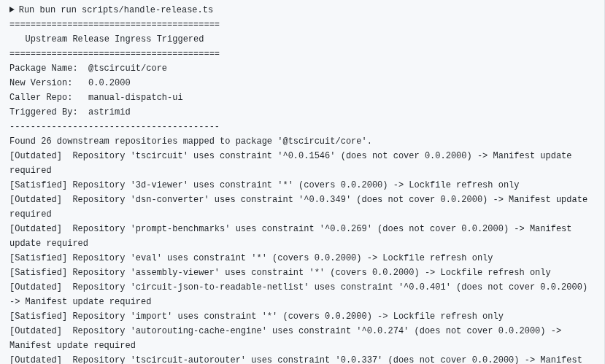Select the Satisfied 'import' repository line
This screenshot has width=605, height=364.
point(257,316)
